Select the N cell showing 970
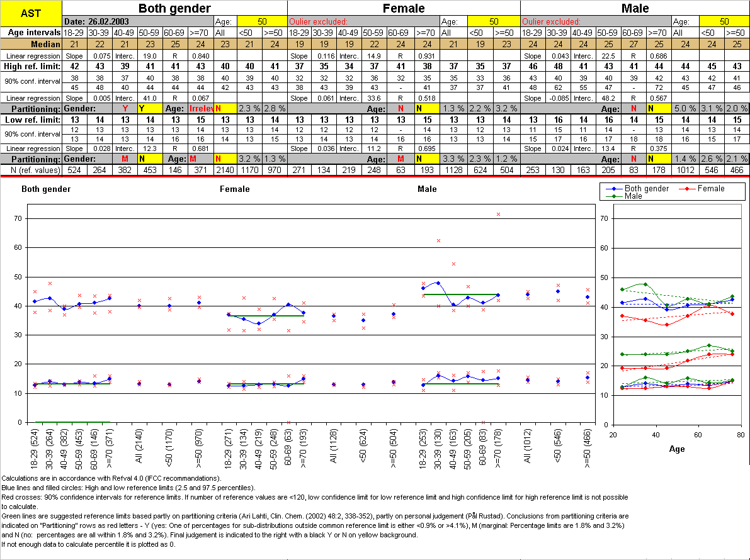Viewport: 750px width, 560px height. click(x=275, y=170)
